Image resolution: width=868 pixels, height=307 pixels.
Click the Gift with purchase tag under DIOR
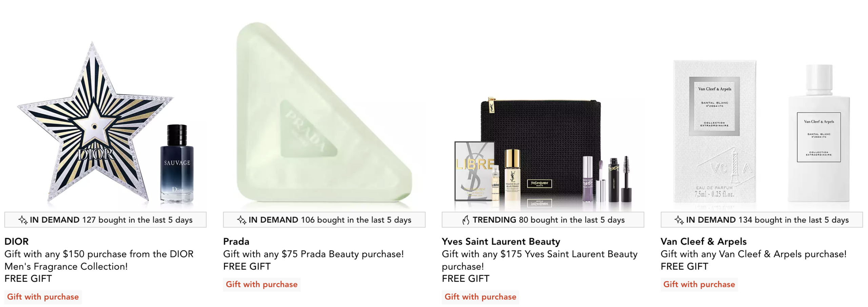click(x=43, y=297)
